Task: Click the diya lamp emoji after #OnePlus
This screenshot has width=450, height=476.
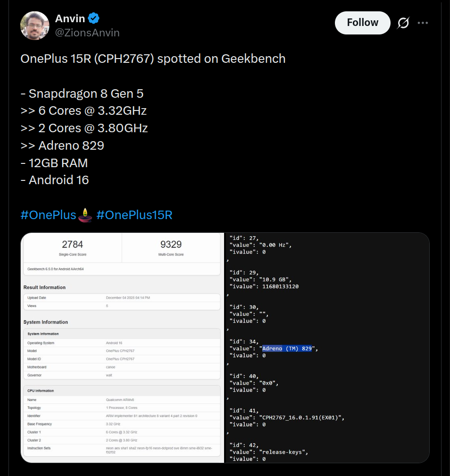Action: coord(85,215)
